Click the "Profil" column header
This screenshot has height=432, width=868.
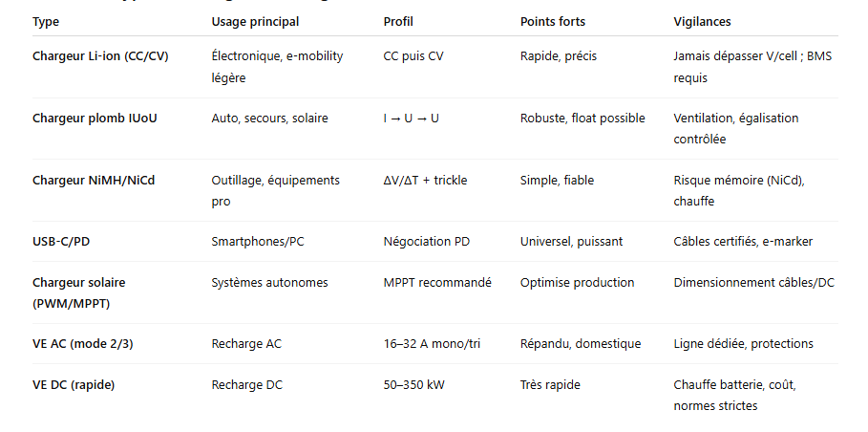point(398,21)
